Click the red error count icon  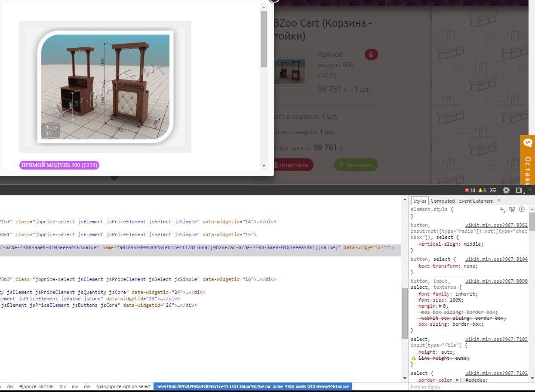tap(467, 190)
